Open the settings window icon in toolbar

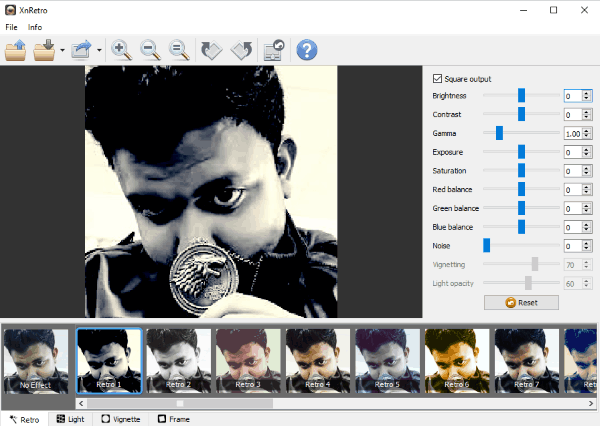[272, 50]
